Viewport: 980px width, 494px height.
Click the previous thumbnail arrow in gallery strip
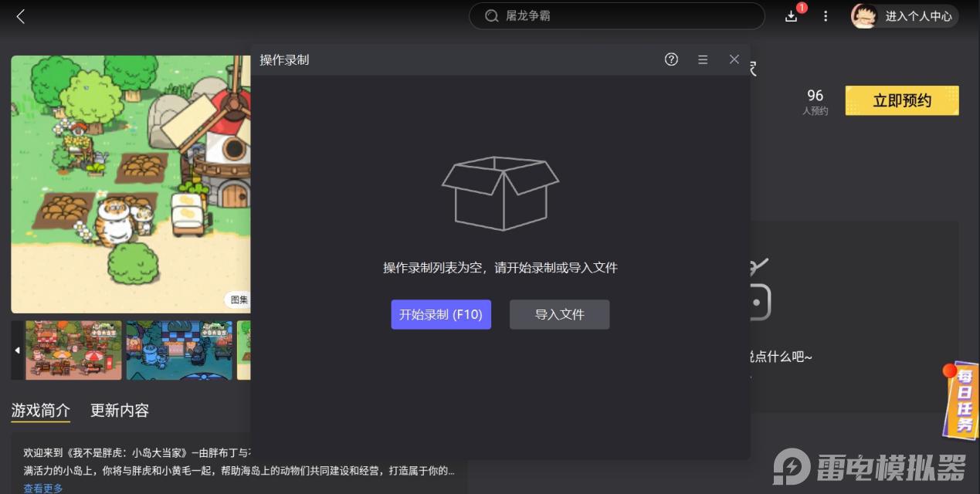click(18, 350)
